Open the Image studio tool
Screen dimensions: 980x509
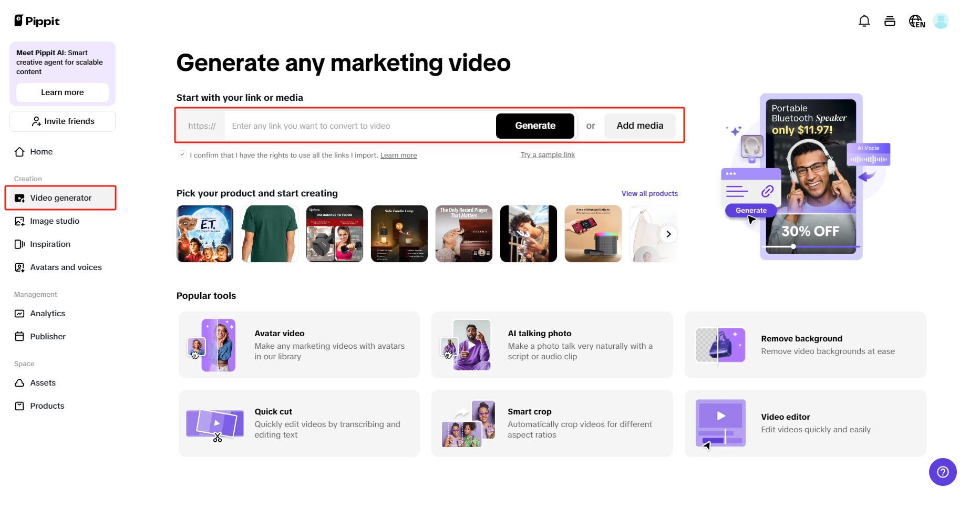pos(54,221)
